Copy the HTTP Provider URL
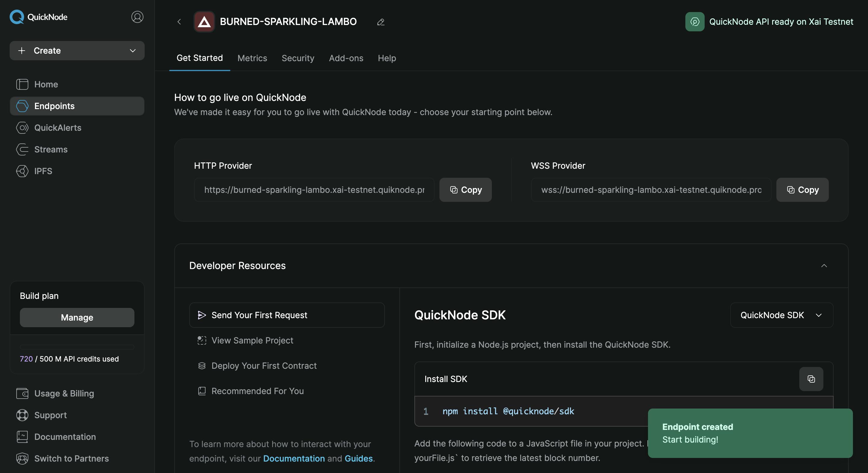The image size is (868, 473). (x=465, y=190)
